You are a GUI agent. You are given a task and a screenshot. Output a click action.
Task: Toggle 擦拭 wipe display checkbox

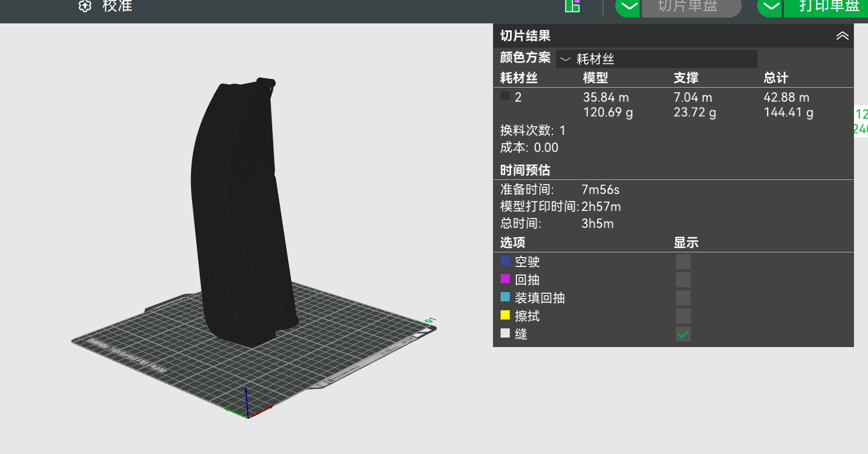(x=683, y=316)
